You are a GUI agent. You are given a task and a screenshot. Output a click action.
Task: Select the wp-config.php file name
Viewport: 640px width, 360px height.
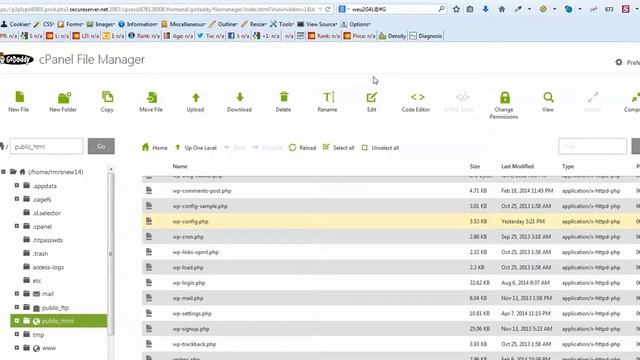point(190,222)
